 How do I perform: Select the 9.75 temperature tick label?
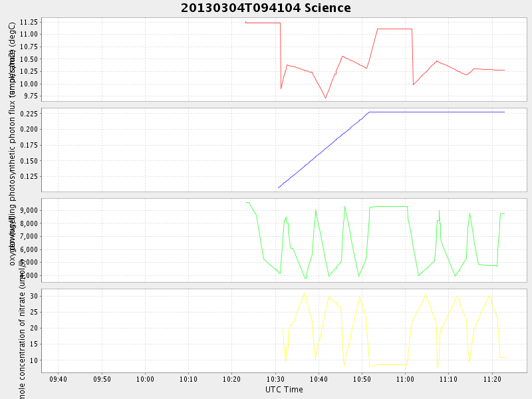pos(31,96)
